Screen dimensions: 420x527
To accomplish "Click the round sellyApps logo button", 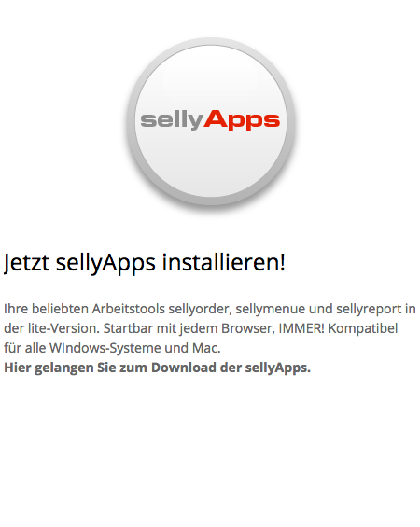I will coord(211,121).
